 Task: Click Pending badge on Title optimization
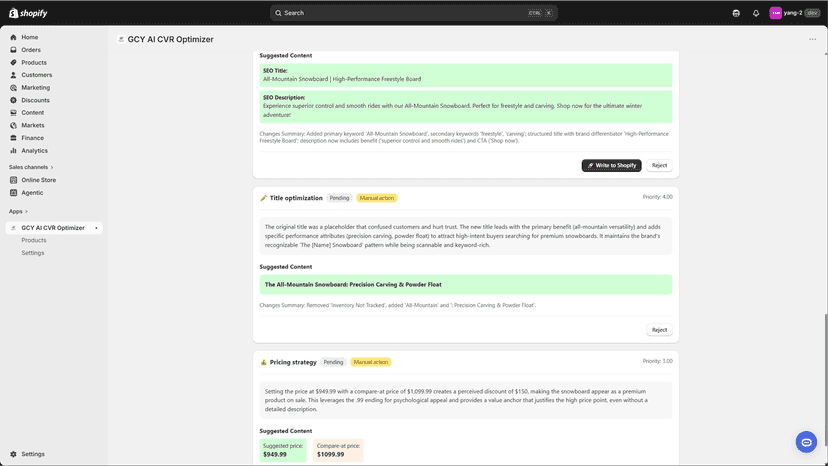[339, 198]
